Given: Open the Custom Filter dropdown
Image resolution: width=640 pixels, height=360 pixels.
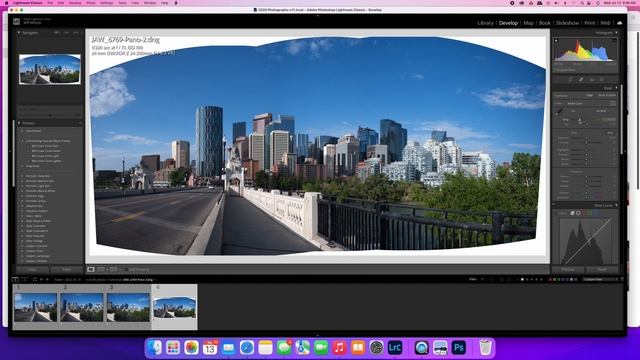Looking at the screenshot, I should point(600,280).
